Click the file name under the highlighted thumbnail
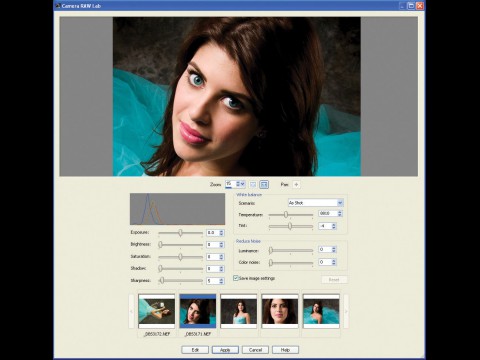 (x=198, y=334)
